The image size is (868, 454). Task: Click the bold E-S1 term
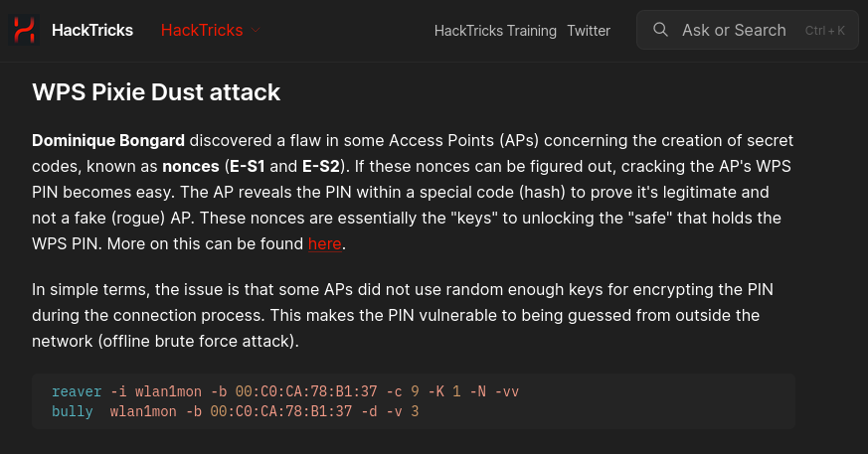[248, 167]
